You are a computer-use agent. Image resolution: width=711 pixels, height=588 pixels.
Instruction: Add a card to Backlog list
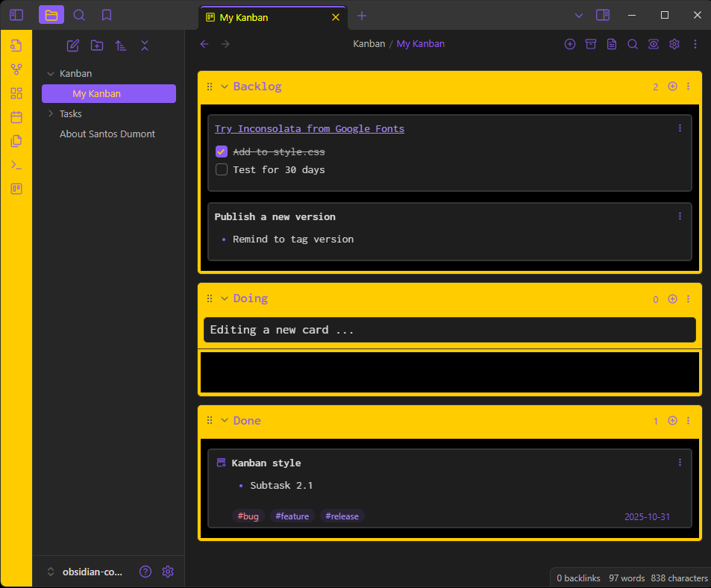672,86
